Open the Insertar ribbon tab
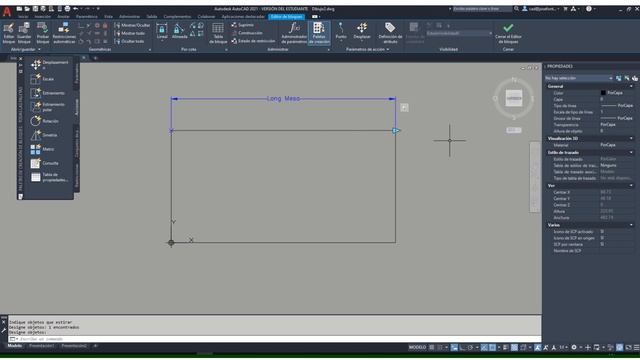This screenshot has width=640, height=360. point(42,17)
